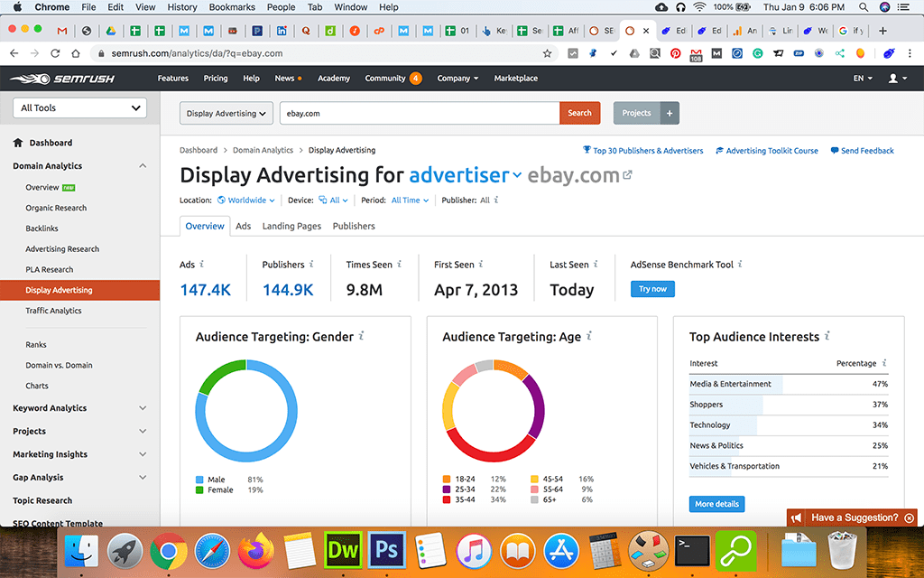Switch to the Publishers tab
The image size is (924, 578).
354,226
